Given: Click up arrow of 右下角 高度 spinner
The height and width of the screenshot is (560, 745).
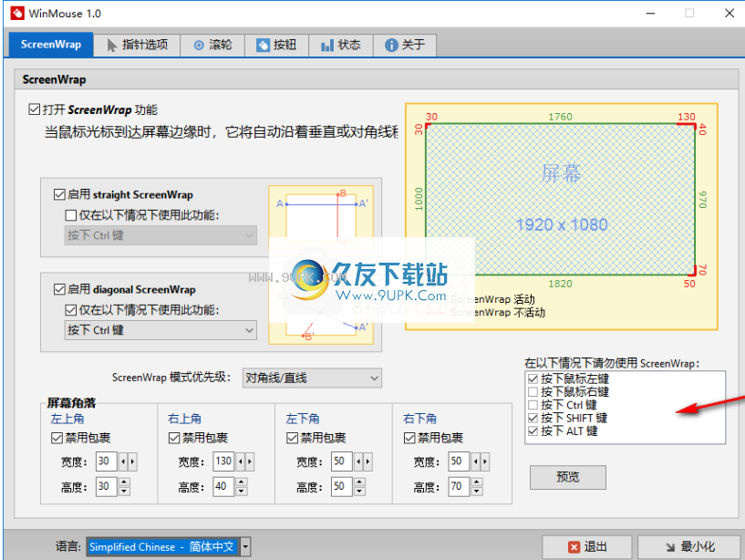Looking at the screenshot, I should [x=477, y=482].
